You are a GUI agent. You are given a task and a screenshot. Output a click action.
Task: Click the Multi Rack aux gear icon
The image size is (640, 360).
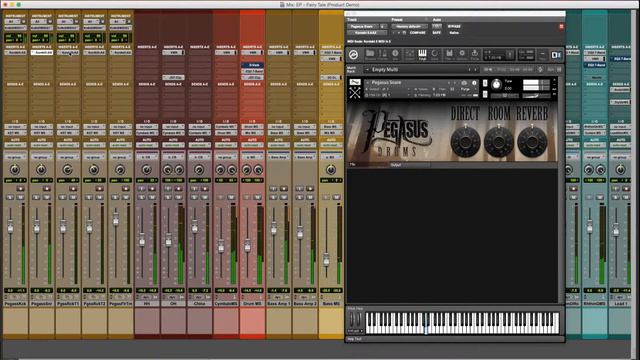click(x=540, y=70)
